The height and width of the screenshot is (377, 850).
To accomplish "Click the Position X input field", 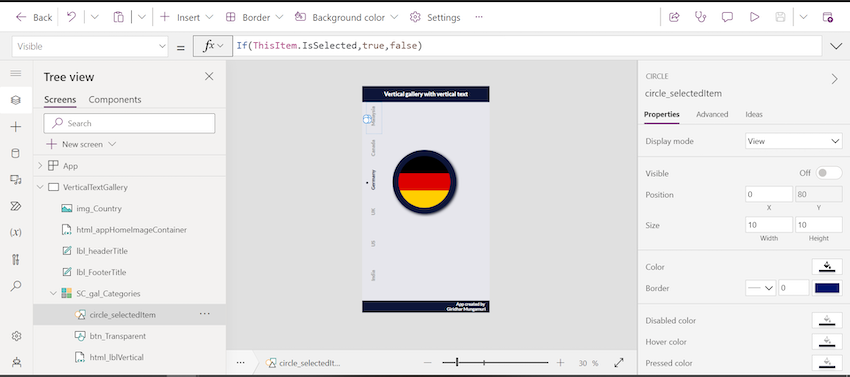I will [769, 194].
